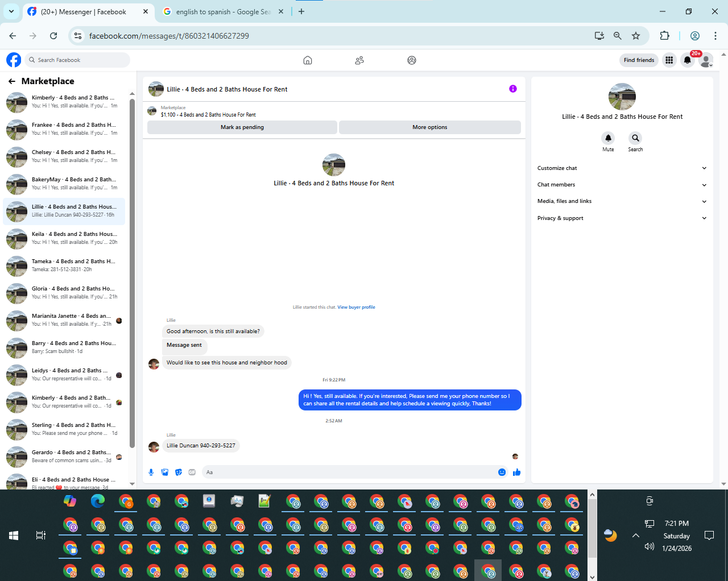Open Marianita Janette conversation
728x581 pixels.
pyautogui.click(x=64, y=320)
